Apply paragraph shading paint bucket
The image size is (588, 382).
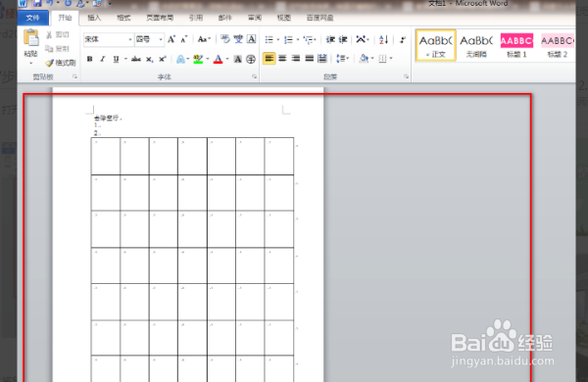364,59
